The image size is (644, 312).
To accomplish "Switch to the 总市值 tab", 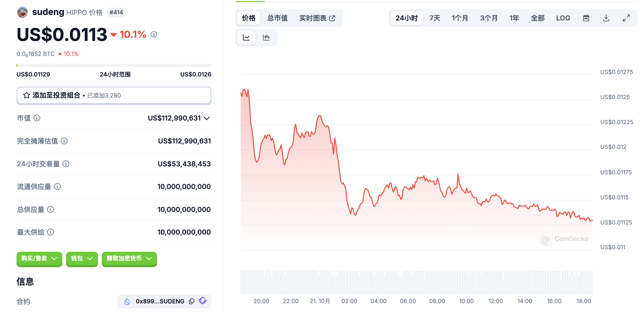I will [277, 18].
